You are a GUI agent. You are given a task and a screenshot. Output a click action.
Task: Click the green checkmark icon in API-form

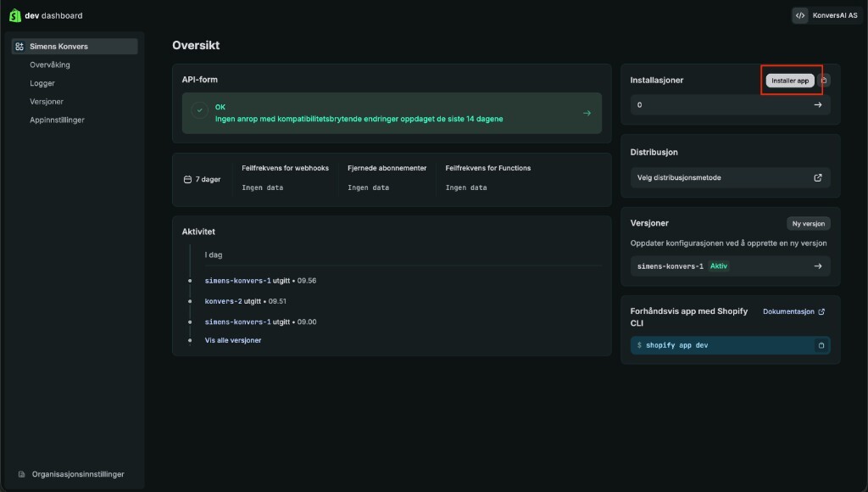pos(199,110)
